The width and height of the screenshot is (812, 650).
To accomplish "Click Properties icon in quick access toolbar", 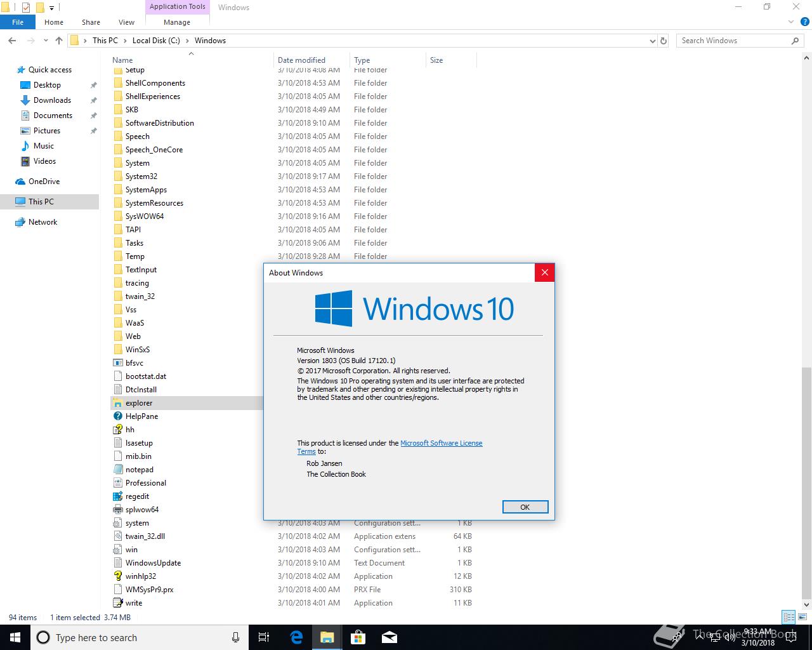I will 26,8.
